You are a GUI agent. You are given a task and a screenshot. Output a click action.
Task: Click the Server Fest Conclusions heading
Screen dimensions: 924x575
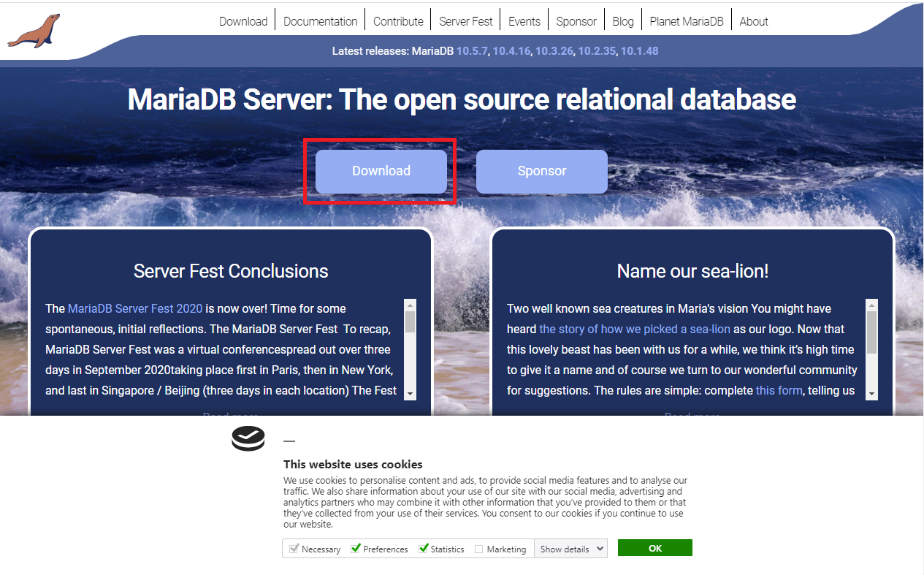[231, 271]
